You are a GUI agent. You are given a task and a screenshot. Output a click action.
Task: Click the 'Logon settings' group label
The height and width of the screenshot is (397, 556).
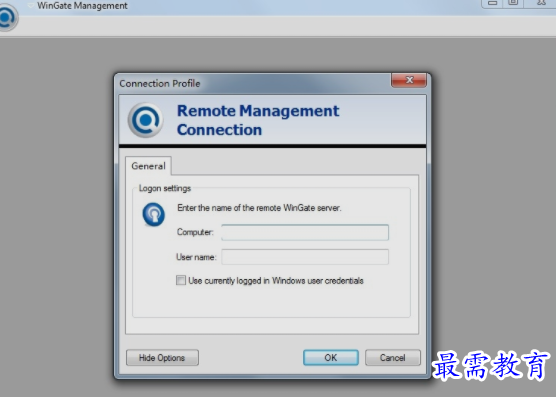coord(165,188)
